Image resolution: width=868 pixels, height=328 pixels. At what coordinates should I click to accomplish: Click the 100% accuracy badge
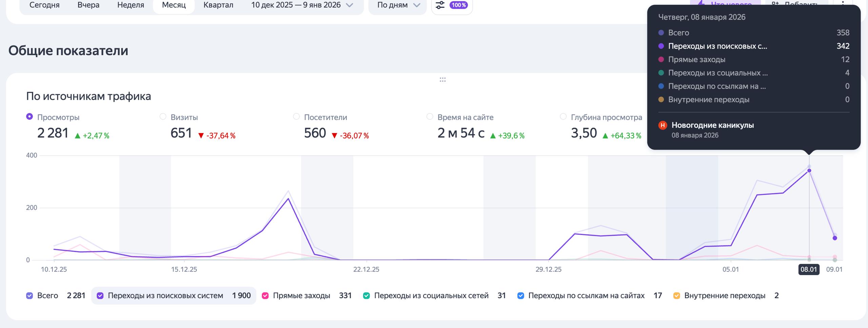tap(459, 5)
